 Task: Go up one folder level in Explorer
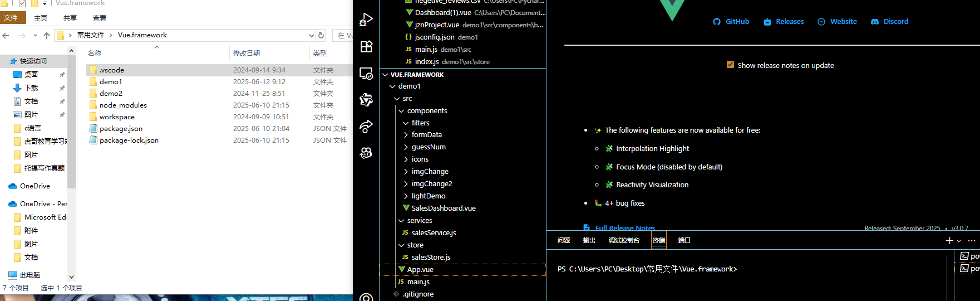pyautogui.click(x=47, y=35)
